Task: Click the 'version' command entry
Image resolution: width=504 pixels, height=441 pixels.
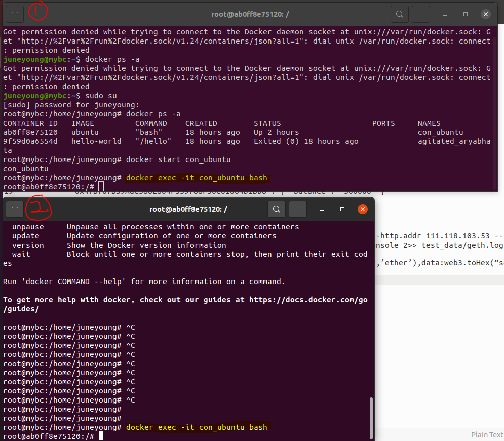Action: (x=28, y=245)
